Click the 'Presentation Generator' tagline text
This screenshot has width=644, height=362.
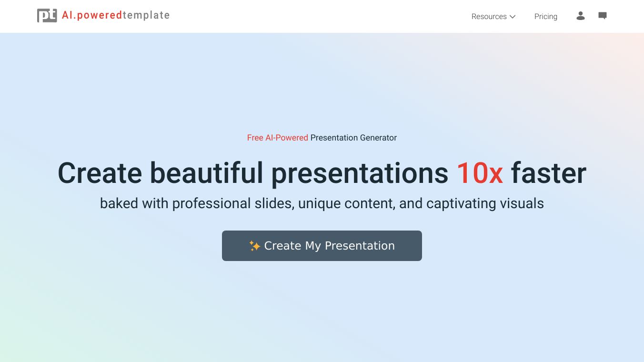tap(353, 138)
